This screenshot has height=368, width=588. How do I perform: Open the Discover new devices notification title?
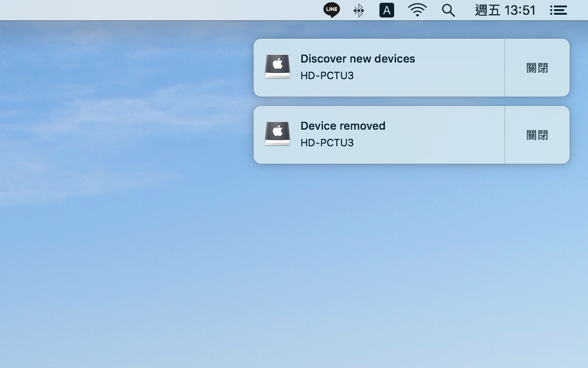tap(358, 59)
